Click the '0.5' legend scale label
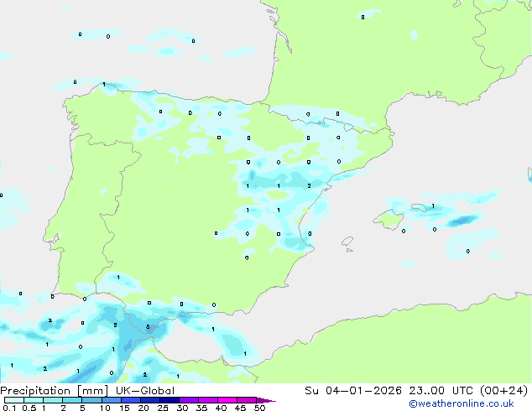The image size is (532, 411). pyautogui.click(x=29, y=408)
